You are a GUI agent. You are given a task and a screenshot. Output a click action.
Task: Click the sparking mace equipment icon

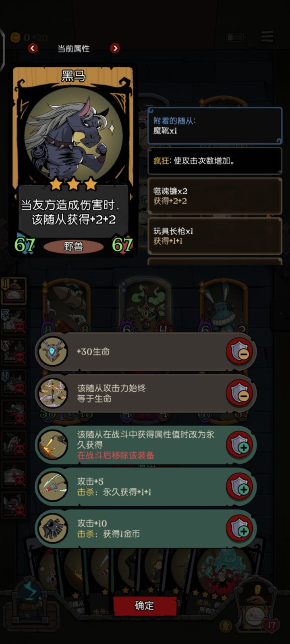coord(53,445)
